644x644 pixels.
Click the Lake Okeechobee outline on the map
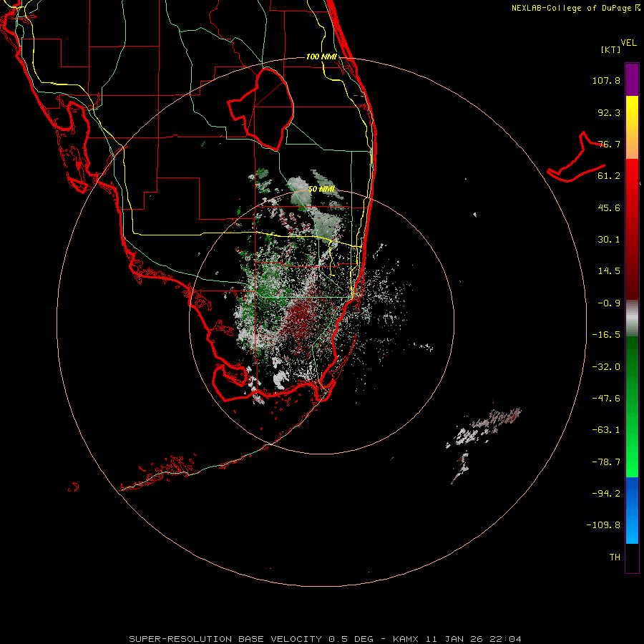click(x=261, y=108)
